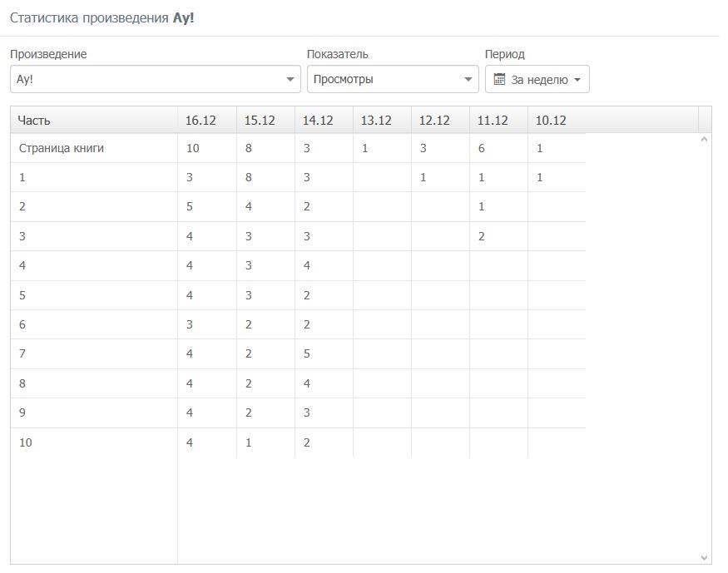Viewport: 728px width, 573px height.
Task: Click the 16.12 column header
Action: [x=201, y=121]
